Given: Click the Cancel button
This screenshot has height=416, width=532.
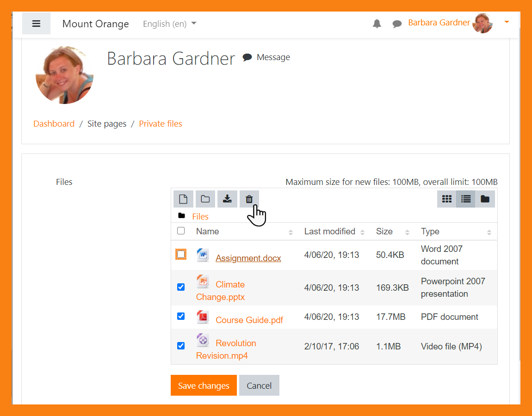Looking at the screenshot, I should point(259,385).
